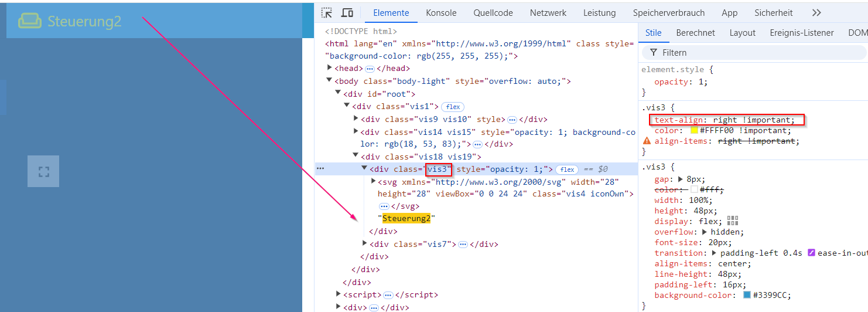Toggle the flex badge on the vis1 div
The width and height of the screenshot is (868, 312).
click(x=453, y=107)
